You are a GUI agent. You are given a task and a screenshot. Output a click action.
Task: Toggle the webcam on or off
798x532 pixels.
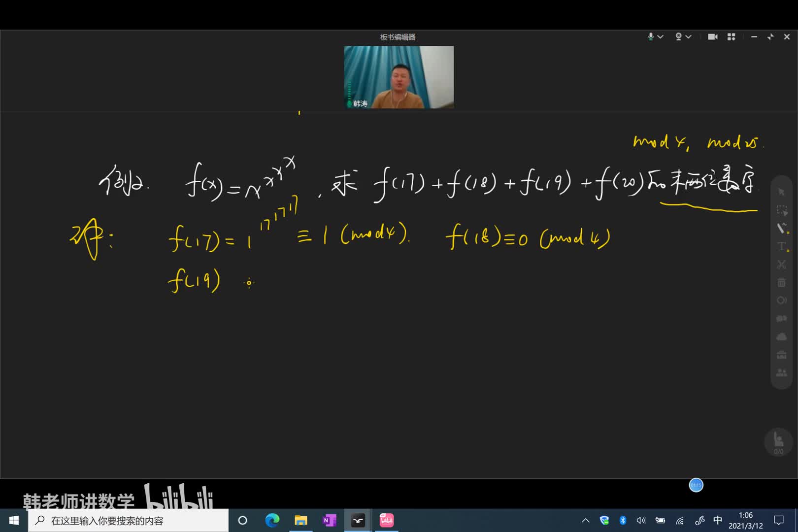coord(678,37)
